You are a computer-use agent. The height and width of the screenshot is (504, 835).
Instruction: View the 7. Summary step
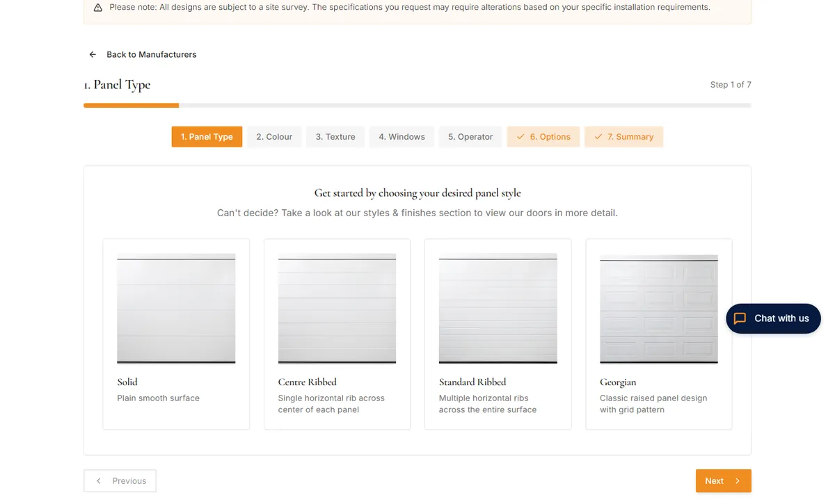point(623,137)
